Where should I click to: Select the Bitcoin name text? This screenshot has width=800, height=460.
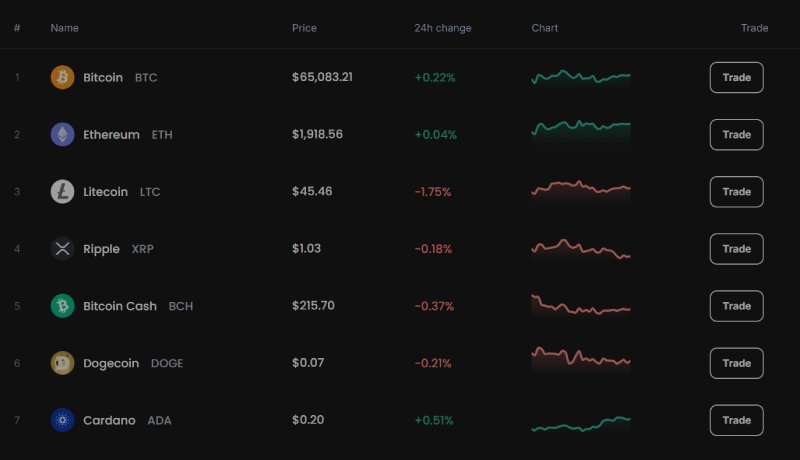[103, 78]
